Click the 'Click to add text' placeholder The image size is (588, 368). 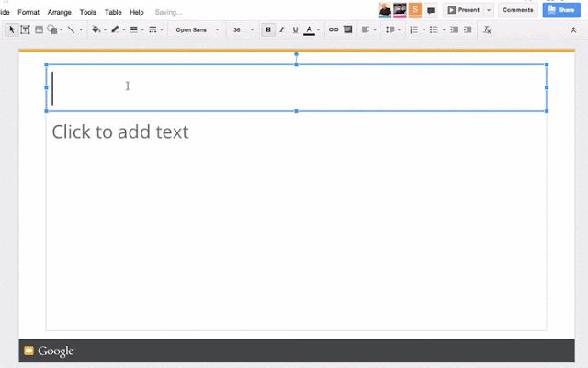pos(120,132)
